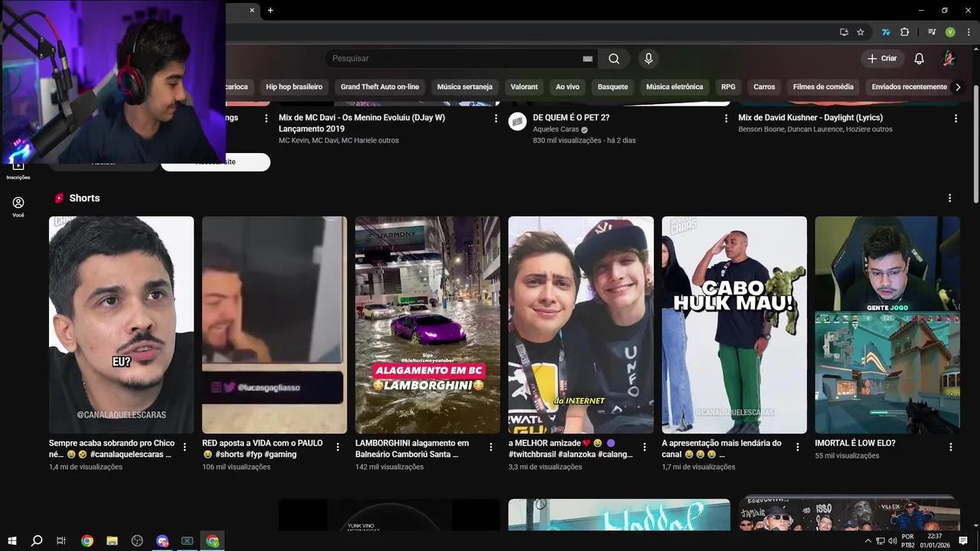Open the Você page in sidebar
The image size is (980, 551).
[x=18, y=207]
